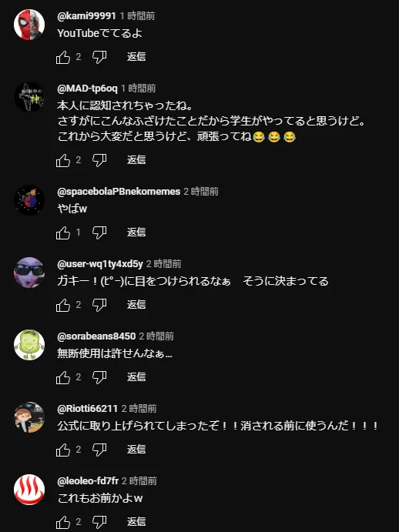399x532 pixels.
Task: Open the @MAD-tp6oq channel via username
Action: [x=87, y=89]
